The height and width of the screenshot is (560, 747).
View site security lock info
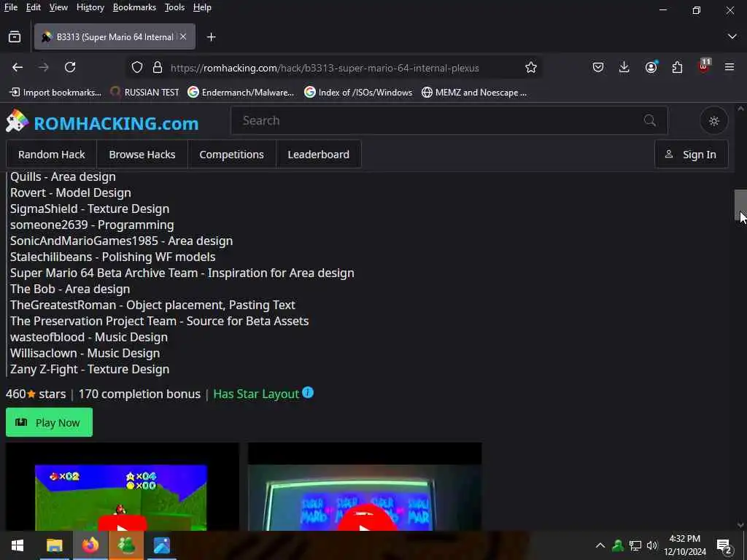(x=158, y=68)
